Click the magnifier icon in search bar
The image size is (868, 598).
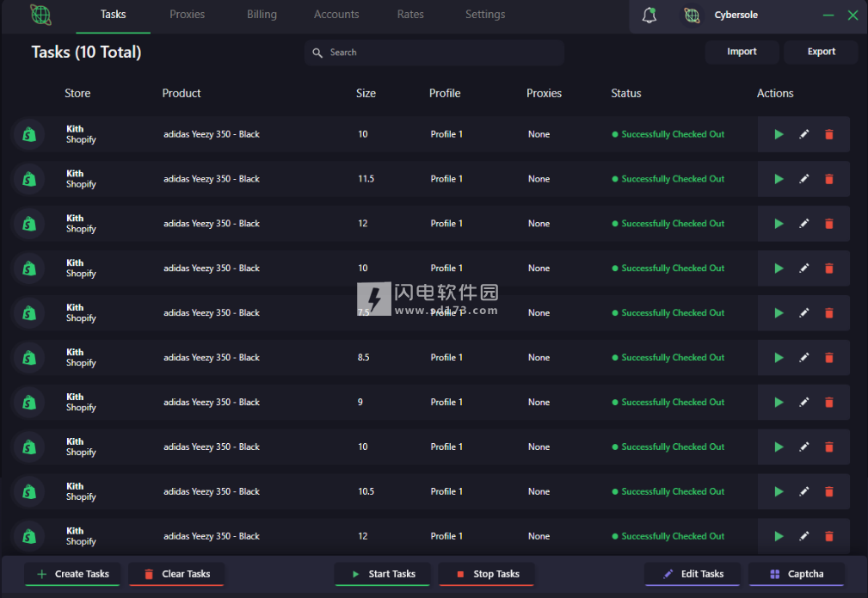click(317, 52)
